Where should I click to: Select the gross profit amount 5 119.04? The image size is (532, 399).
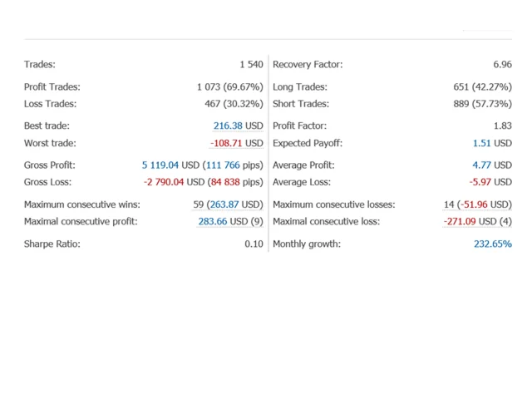(160, 165)
